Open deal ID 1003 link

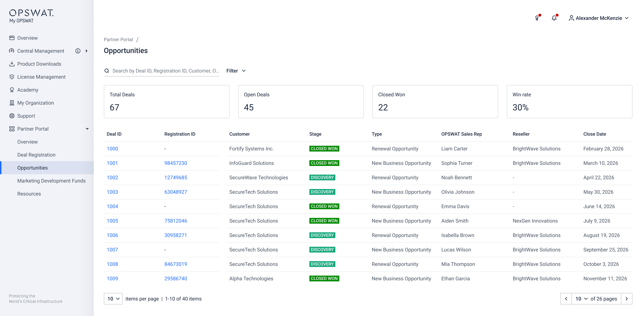(112, 192)
